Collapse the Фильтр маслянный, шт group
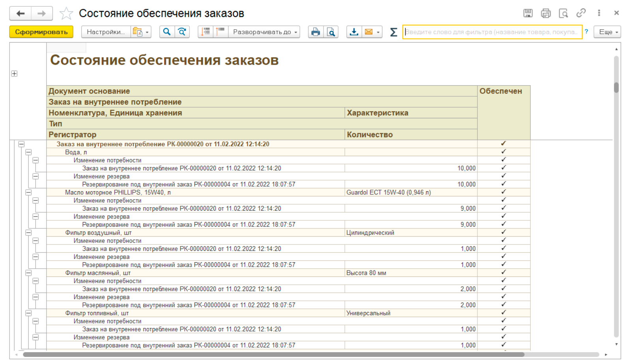 [x=28, y=273]
